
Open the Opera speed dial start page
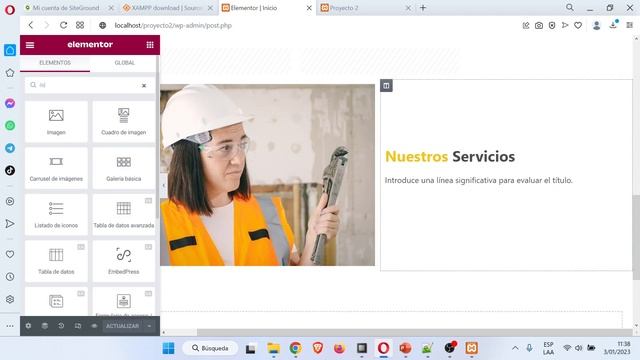[x=80, y=25]
